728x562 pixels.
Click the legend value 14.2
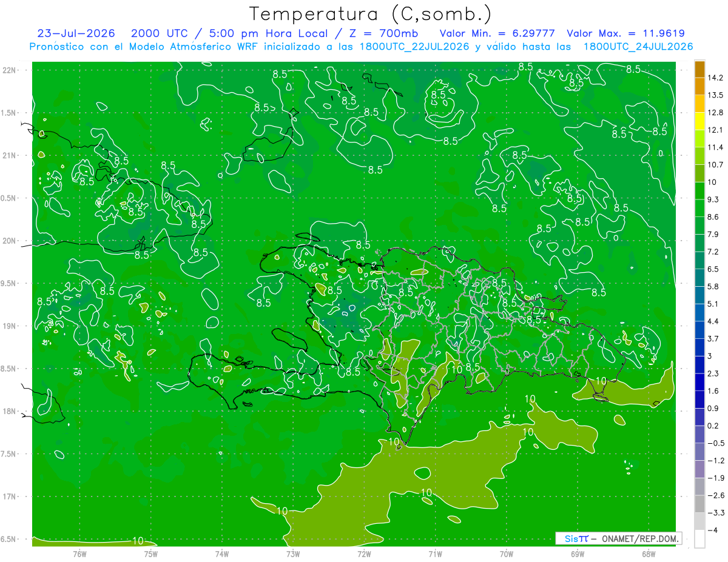716,78
